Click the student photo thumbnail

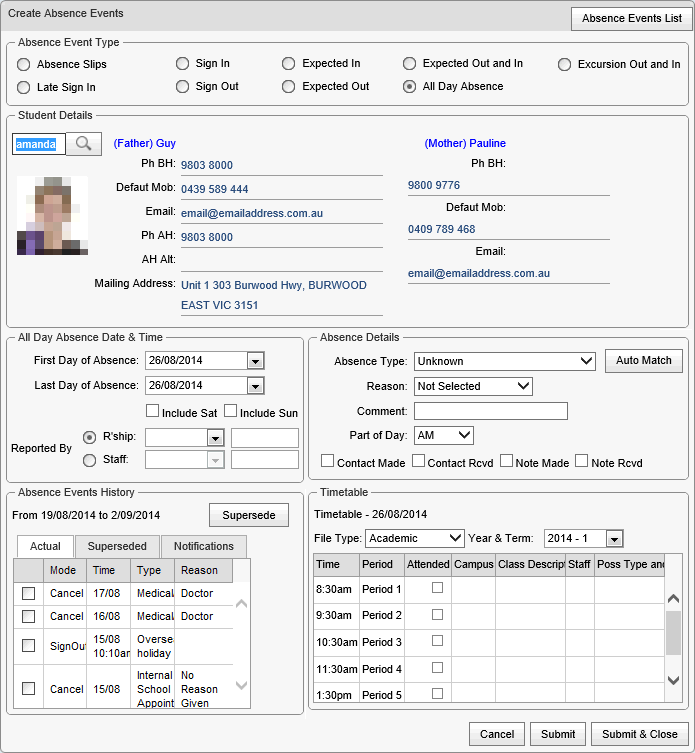point(52,215)
